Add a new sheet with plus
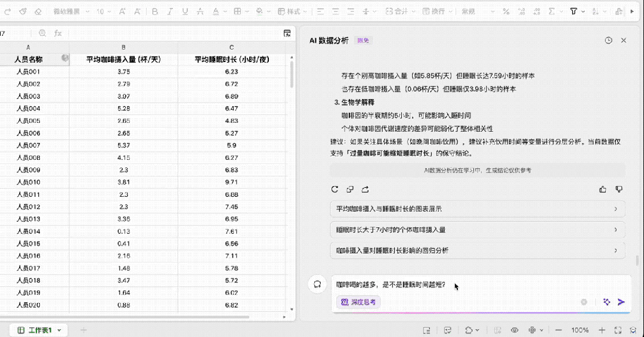Screen dimensions: 644x337 click(x=83, y=330)
